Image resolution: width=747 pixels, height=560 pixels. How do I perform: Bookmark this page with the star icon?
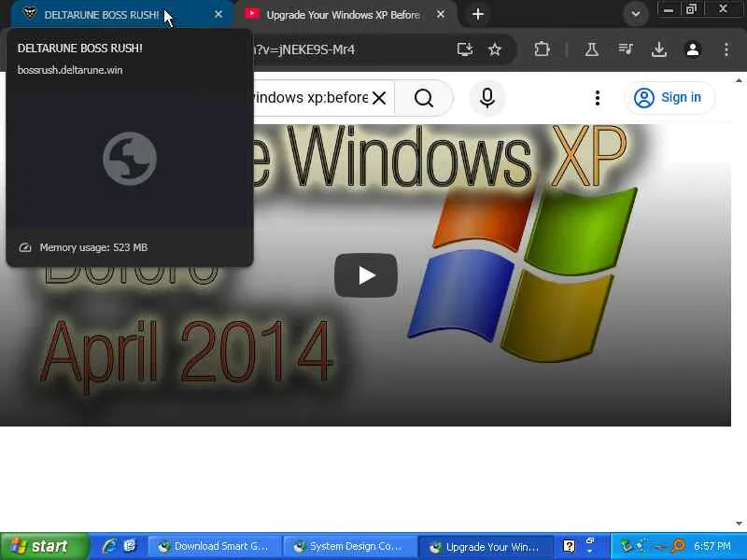click(x=495, y=49)
